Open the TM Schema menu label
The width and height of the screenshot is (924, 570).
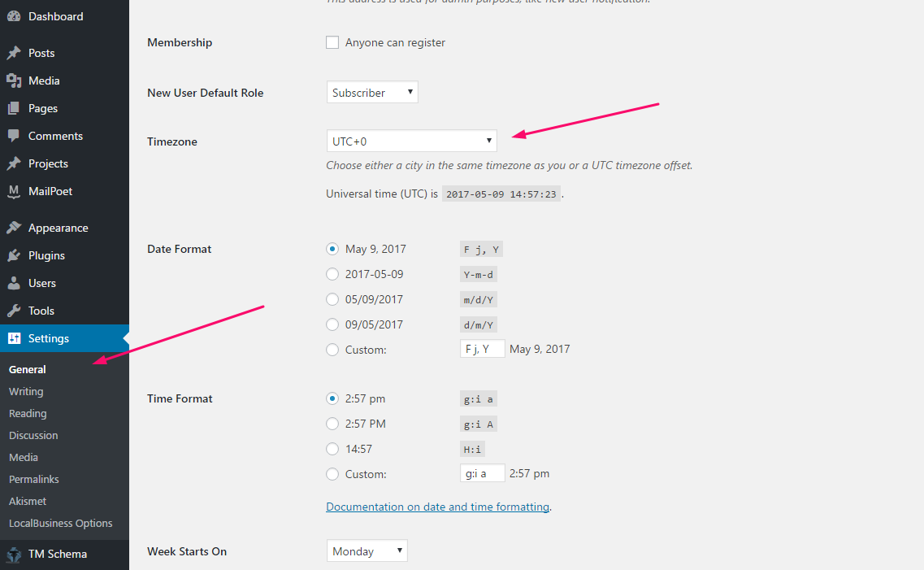(x=57, y=554)
